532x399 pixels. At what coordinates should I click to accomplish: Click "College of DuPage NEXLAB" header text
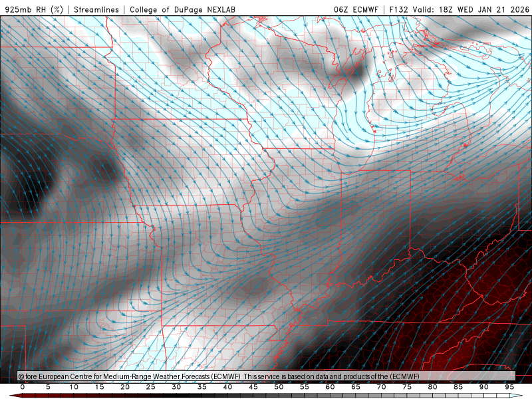[x=182, y=9]
